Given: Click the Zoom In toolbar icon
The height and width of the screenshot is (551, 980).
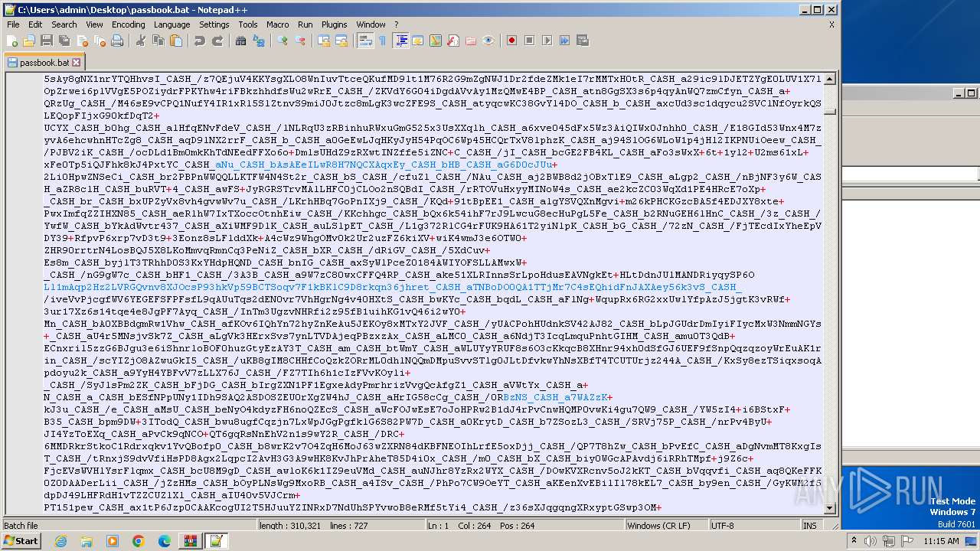Looking at the screenshot, I should coord(283,41).
